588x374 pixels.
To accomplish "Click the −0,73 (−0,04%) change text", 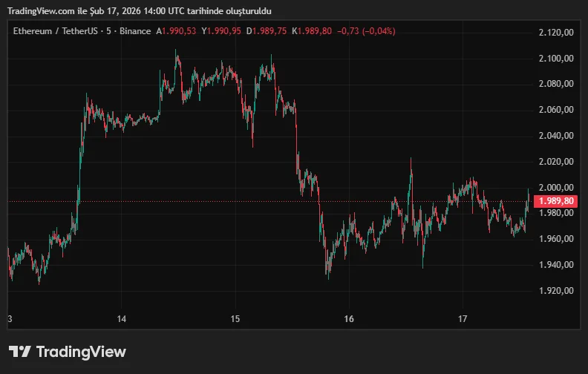I will click(366, 31).
